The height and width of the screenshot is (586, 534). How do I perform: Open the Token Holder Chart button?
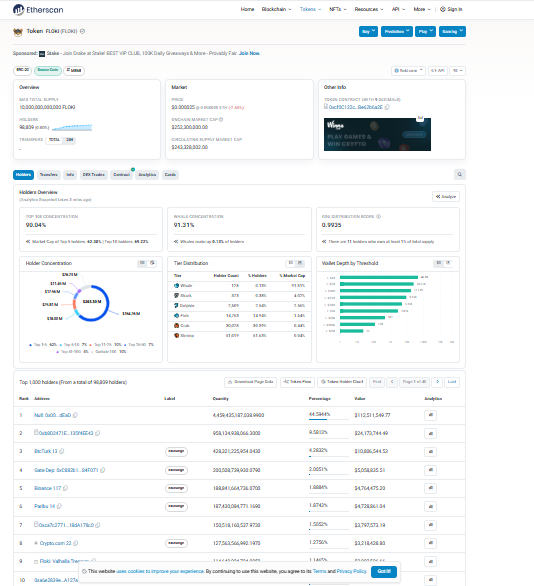[x=342, y=382]
